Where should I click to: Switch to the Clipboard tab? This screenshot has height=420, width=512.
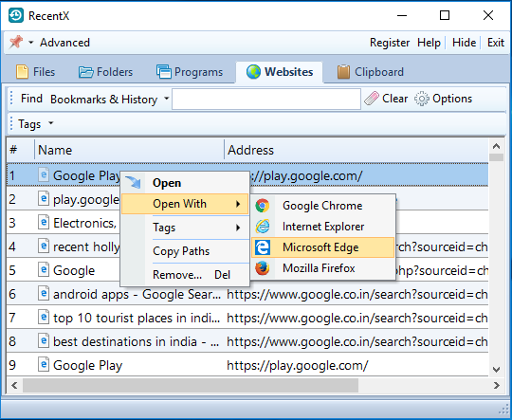(x=371, y=72)
